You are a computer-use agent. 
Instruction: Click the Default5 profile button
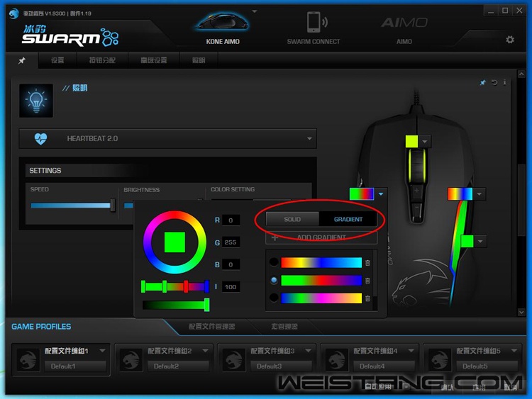(487, 366)
